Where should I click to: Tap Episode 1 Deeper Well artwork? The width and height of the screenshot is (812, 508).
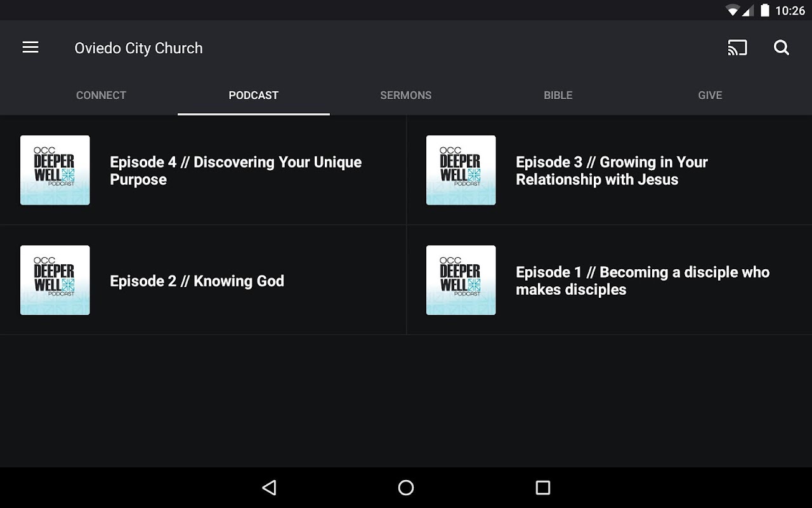(x=461, y=280)
